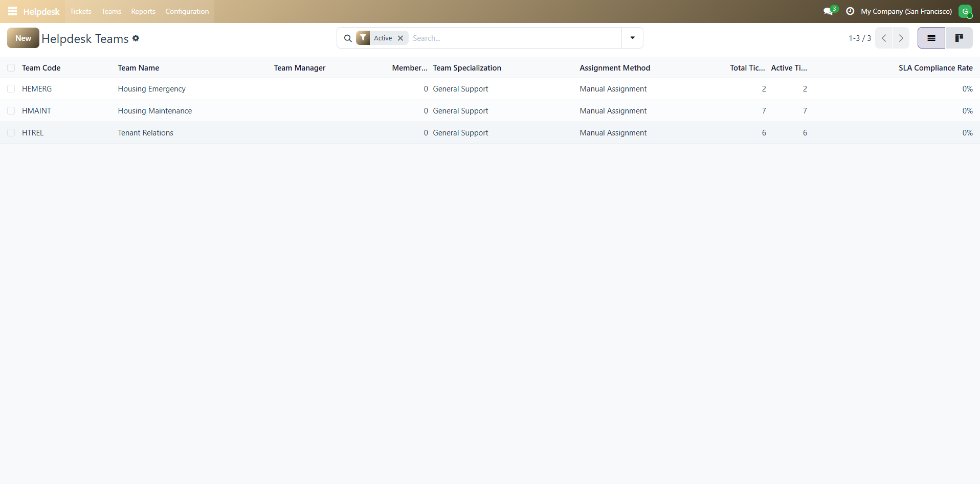Open the gear actions menu beside Helpdesk Teams
This screenshot has width=980, height=484.
coord(136,38)
